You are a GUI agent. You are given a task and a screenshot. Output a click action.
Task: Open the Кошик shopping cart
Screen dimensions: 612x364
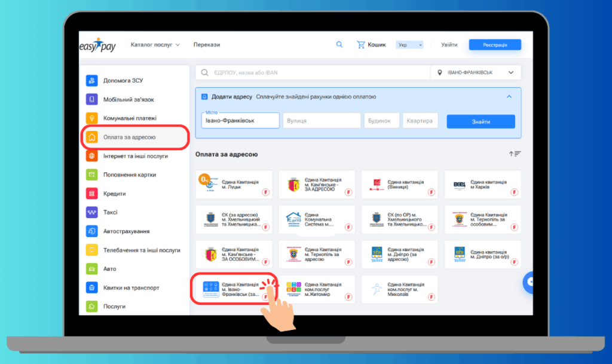371,45
